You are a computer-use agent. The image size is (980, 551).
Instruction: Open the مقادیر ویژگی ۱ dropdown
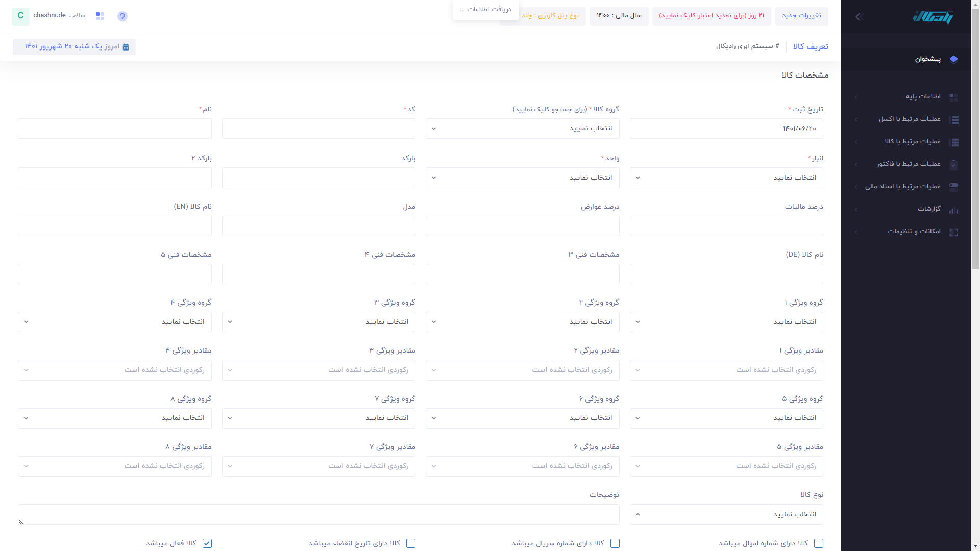[726, 370]
